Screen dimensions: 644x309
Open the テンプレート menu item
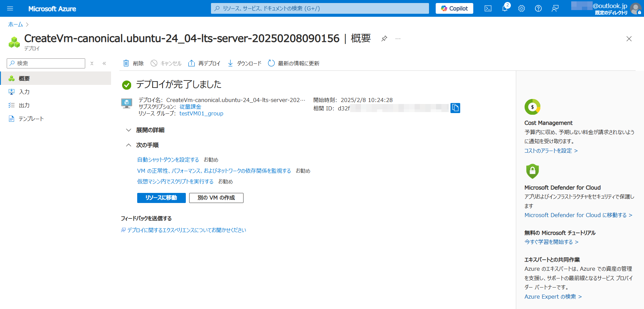click(31, 119)
